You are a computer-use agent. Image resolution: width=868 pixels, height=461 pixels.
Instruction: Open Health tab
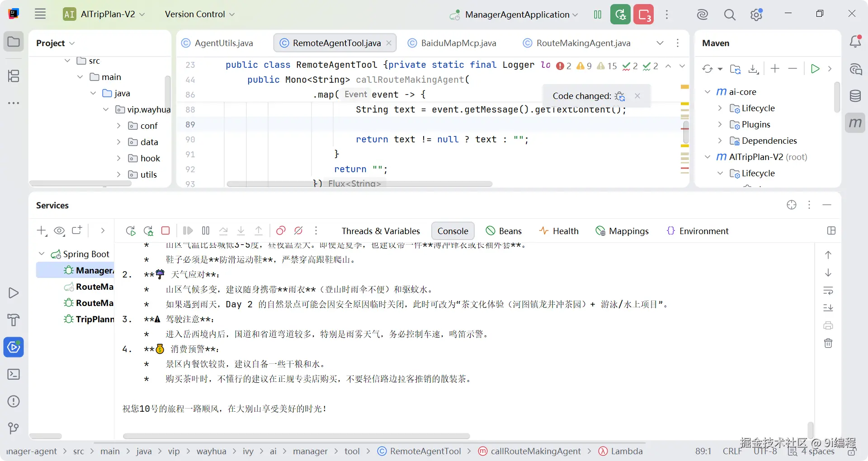point(559,231)
